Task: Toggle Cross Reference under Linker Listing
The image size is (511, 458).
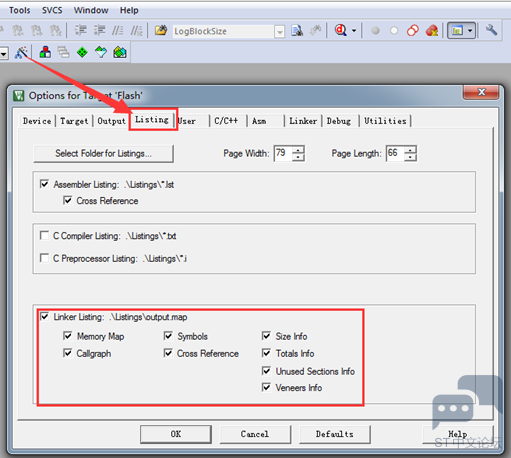Action: point(168,353)
